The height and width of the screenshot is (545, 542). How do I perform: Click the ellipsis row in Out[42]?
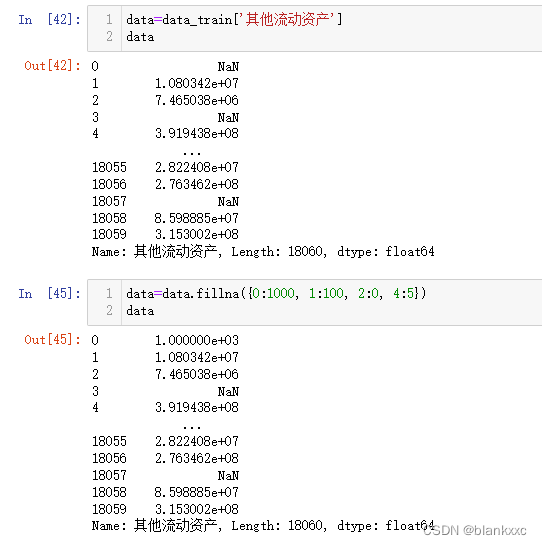[192, 153]
